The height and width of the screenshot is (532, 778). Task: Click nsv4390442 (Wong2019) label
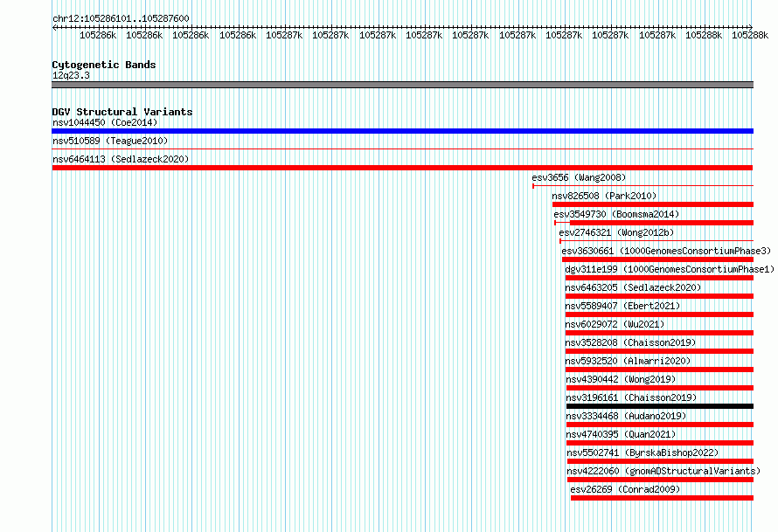tap(621, 379)
